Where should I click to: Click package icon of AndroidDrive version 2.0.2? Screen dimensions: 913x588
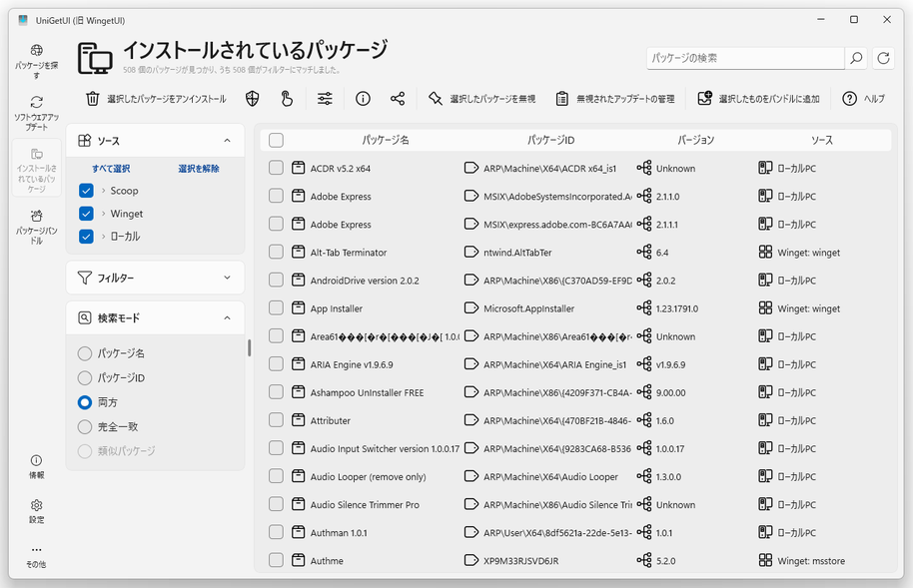pyautogui.click(x=298, y=281)
